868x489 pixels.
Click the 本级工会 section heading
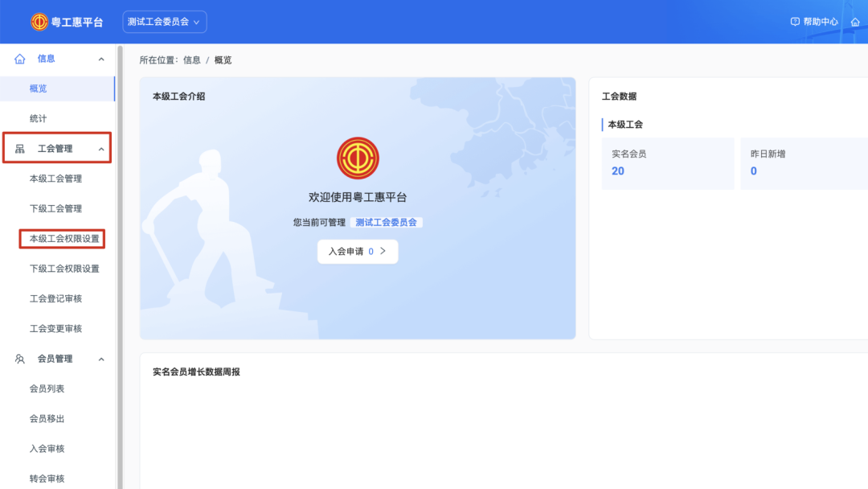pyautogui.click(x=625, y=125)
